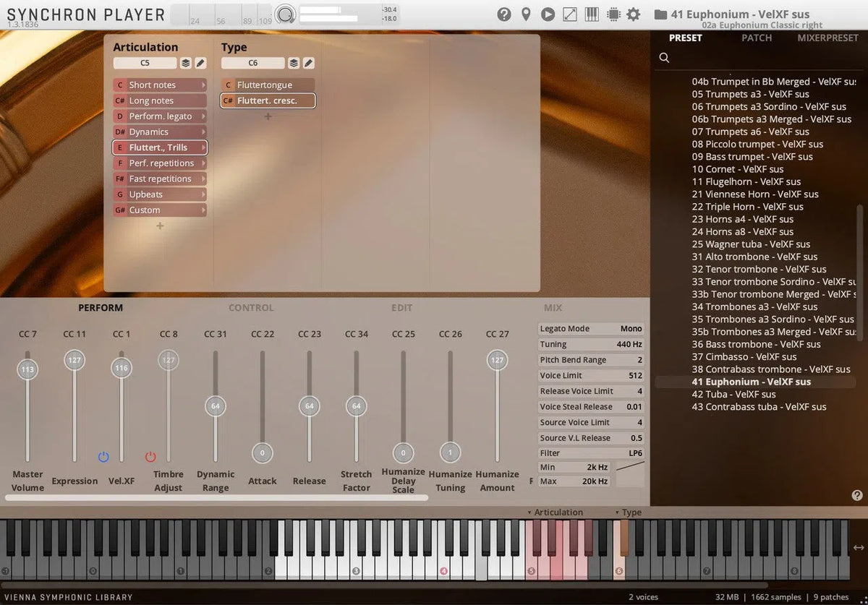Switch to the PATCH tab
868x605 pixels.
click(x=757, y=38)
